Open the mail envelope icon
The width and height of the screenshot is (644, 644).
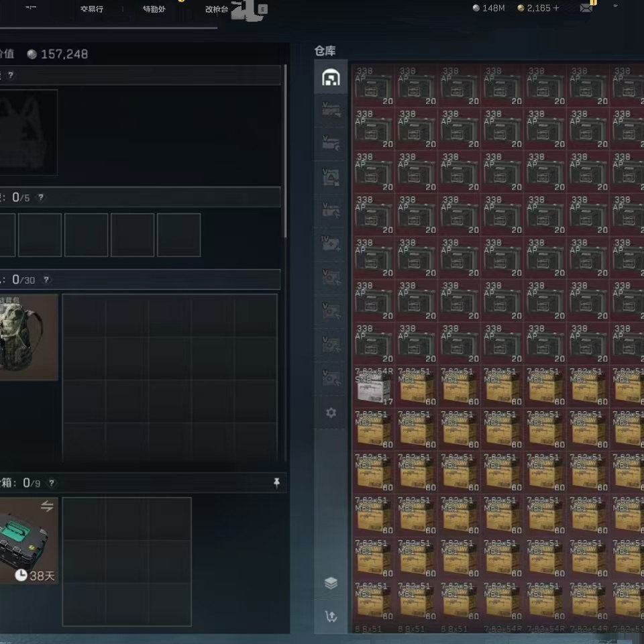pos(586,8)
